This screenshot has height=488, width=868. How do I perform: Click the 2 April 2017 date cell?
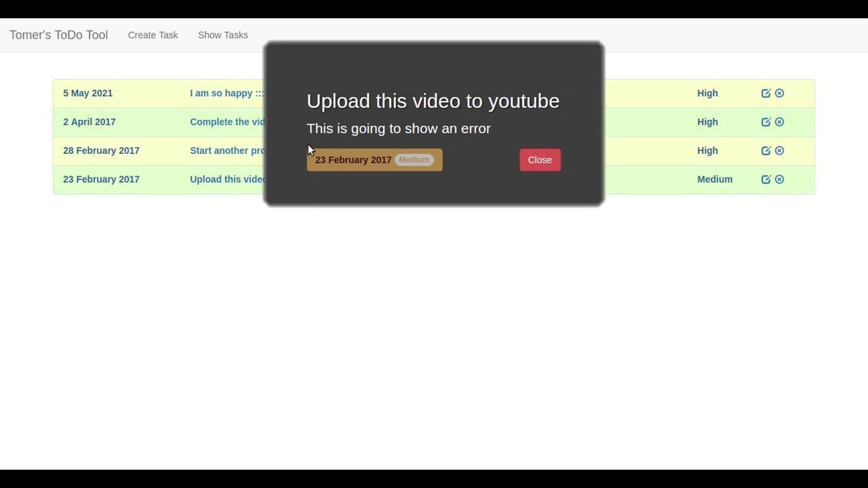[89, 122]
